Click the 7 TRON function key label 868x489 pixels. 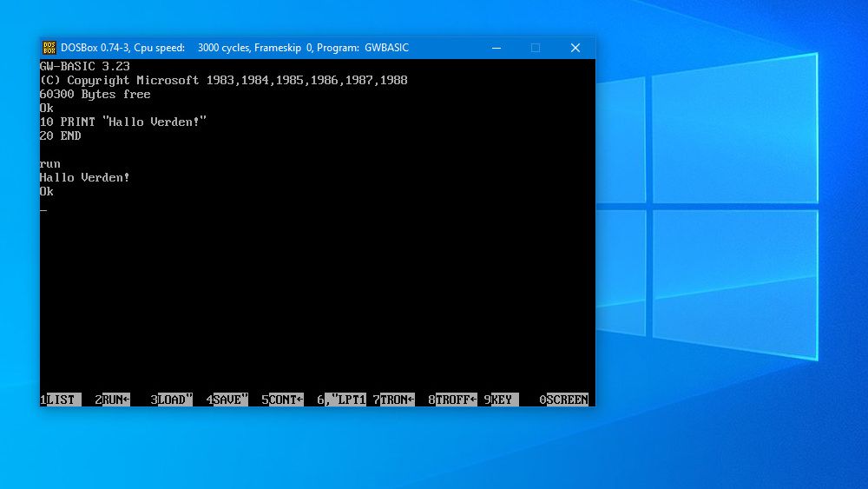point(393,400)
